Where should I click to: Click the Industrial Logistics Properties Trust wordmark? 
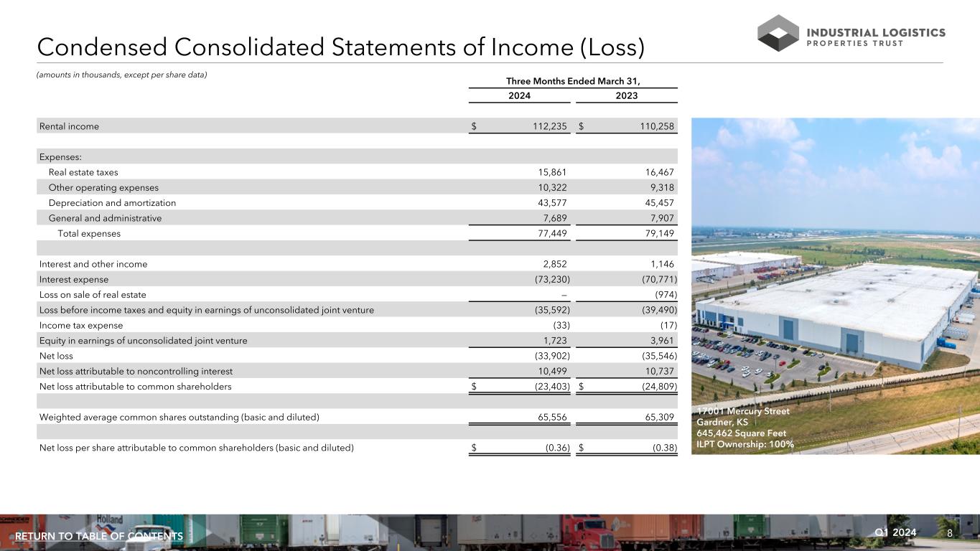(x=876, y=37)
